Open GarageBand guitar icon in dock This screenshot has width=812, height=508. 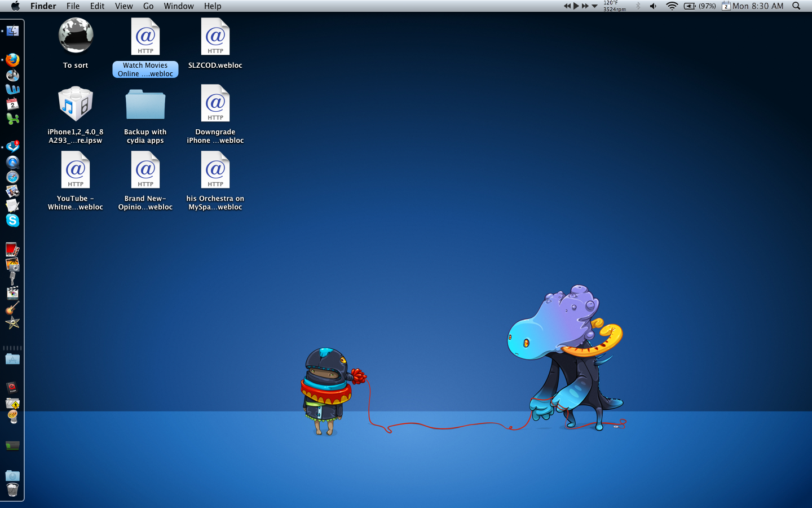tap(12, 308)
